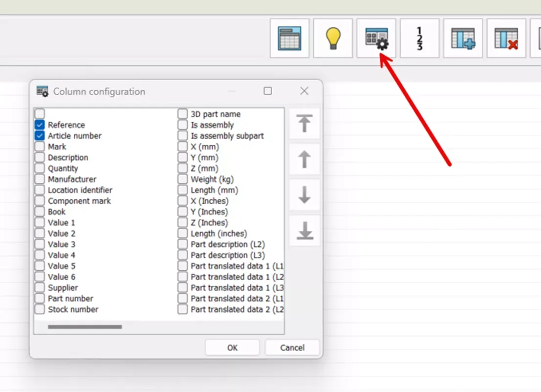Click the horizontal scrollbar in column list
The height and width of the screenshot is (392, 541).
tap(85, 327)
